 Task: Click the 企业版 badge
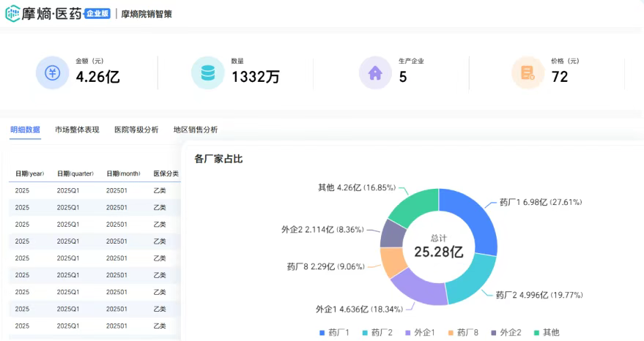click(x=97, y=13)
